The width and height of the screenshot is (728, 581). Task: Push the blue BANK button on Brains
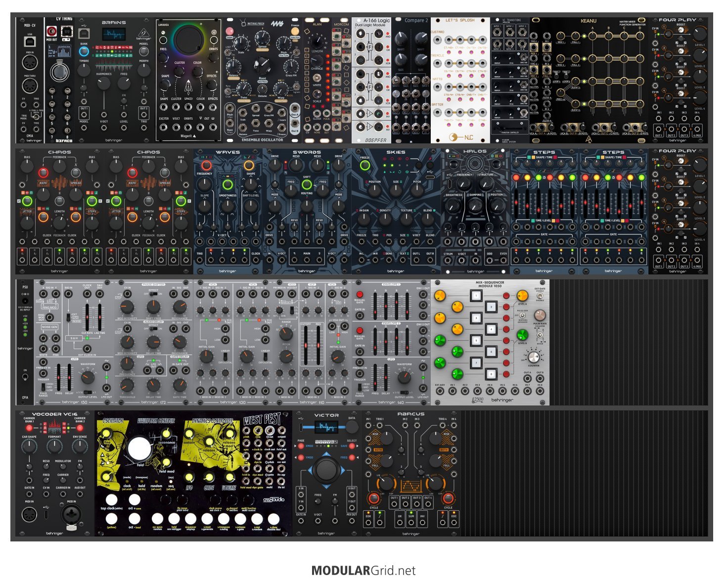coord(84,51)
